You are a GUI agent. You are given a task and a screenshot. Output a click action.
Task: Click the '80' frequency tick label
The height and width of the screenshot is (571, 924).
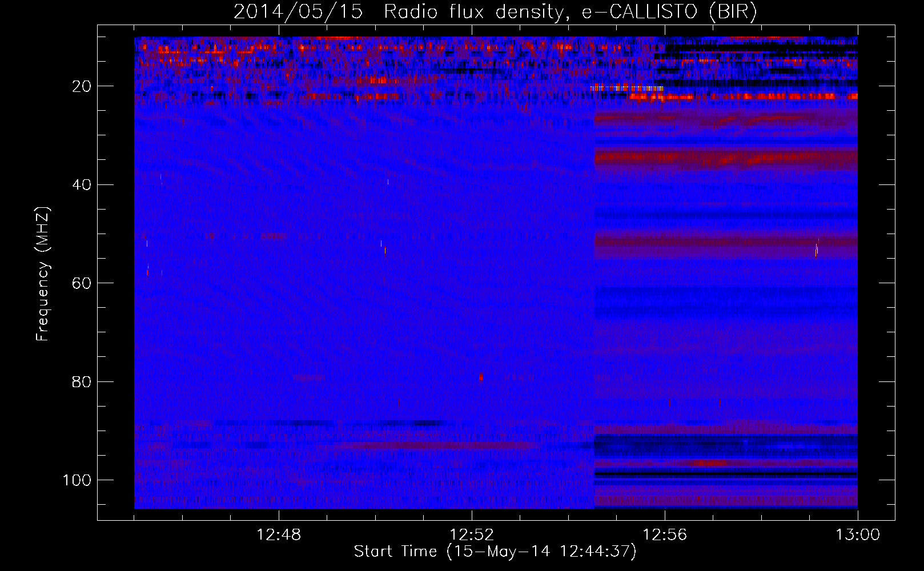pyautogui.click(x=82, y=382)
